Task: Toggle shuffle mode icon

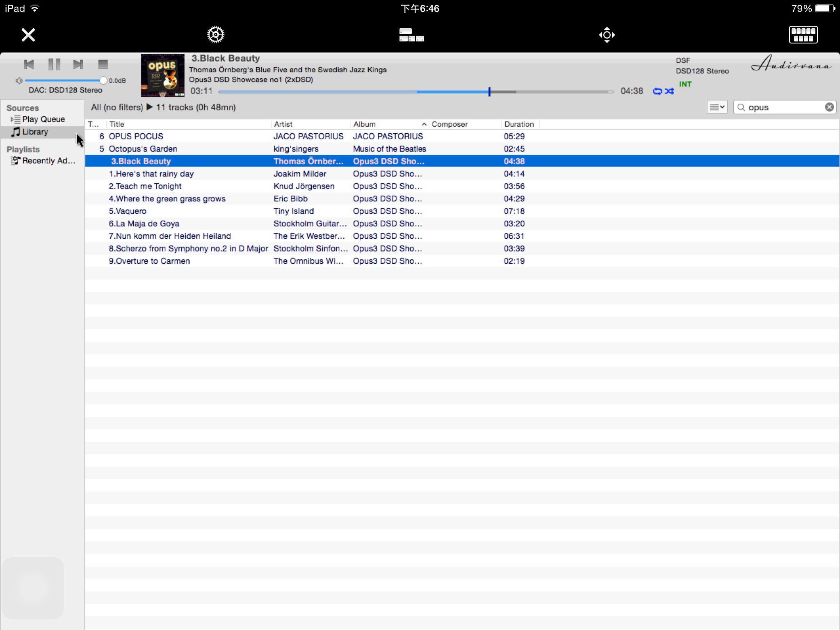Action: tap(669, 91)
